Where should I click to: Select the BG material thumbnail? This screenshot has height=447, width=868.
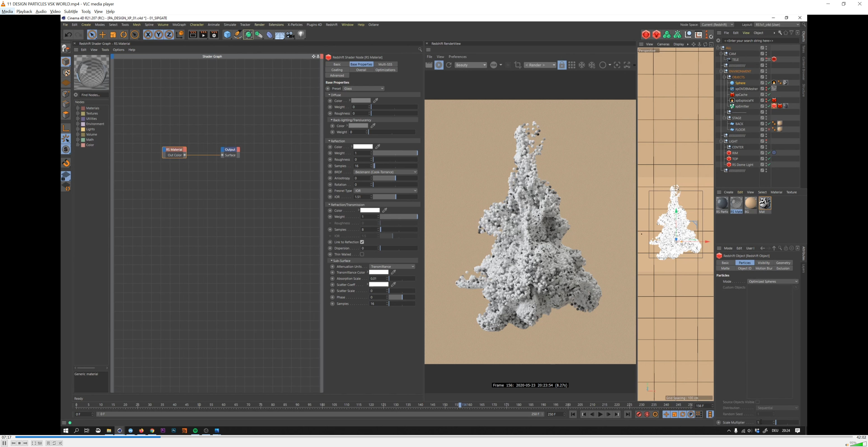click(750, 203)
